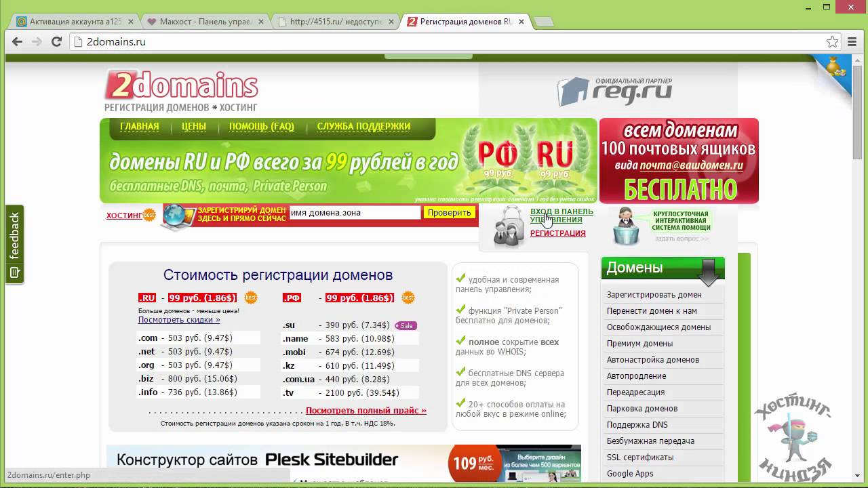Click the .com 503 руб. row
868x488 pixels.
click(198, 338)
